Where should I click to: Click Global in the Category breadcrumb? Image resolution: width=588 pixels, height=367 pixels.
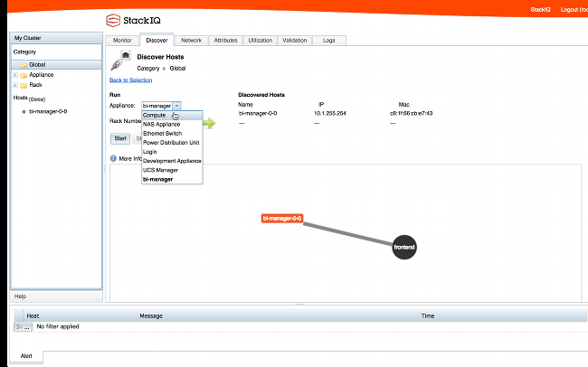pyautogui.click(x=177, y=69)
